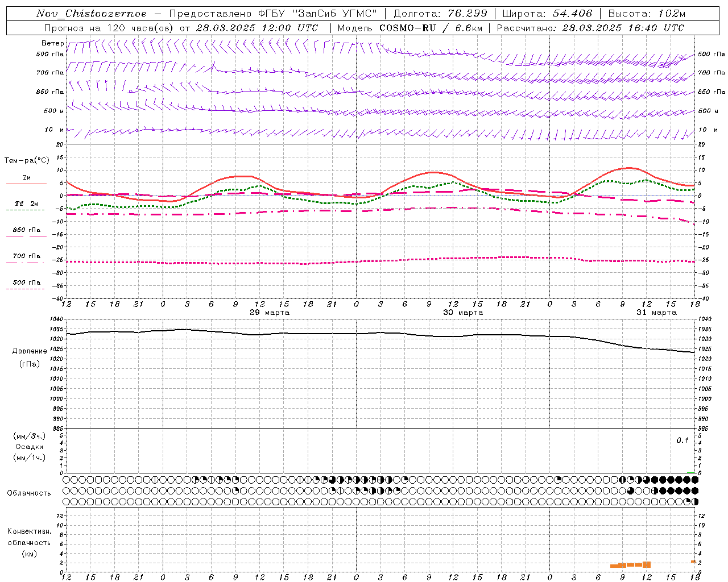728x582 pixels.
Task: Click the 'Облачность' cloud cover row label
Action: [29, 493]
